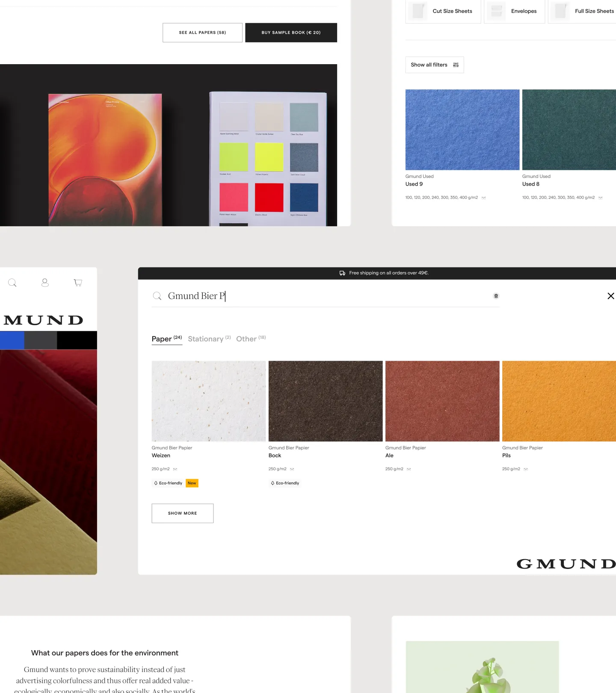Open the Pils product name link
This screenshot has width=616, height=693.
click(506, 456)
